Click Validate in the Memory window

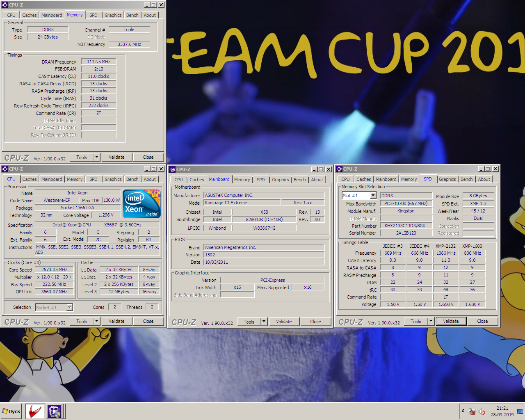[x=116, y=157]
